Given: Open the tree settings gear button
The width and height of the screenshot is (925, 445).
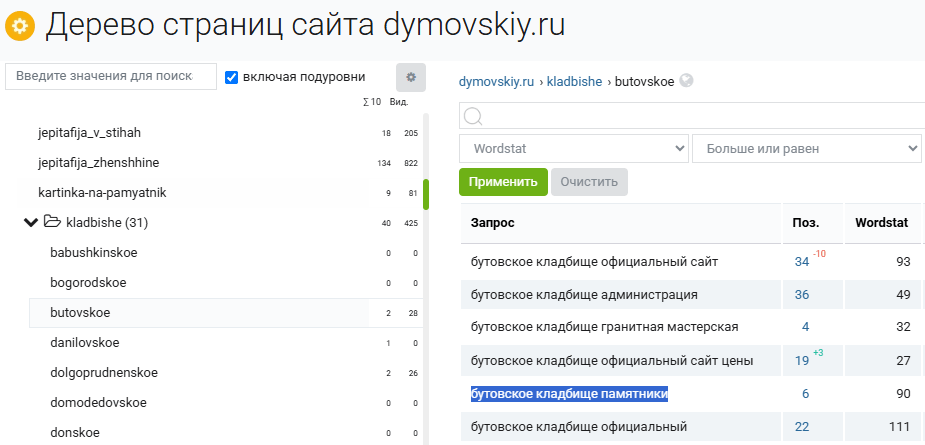Looking at the screenshot, I should [411, 77].
